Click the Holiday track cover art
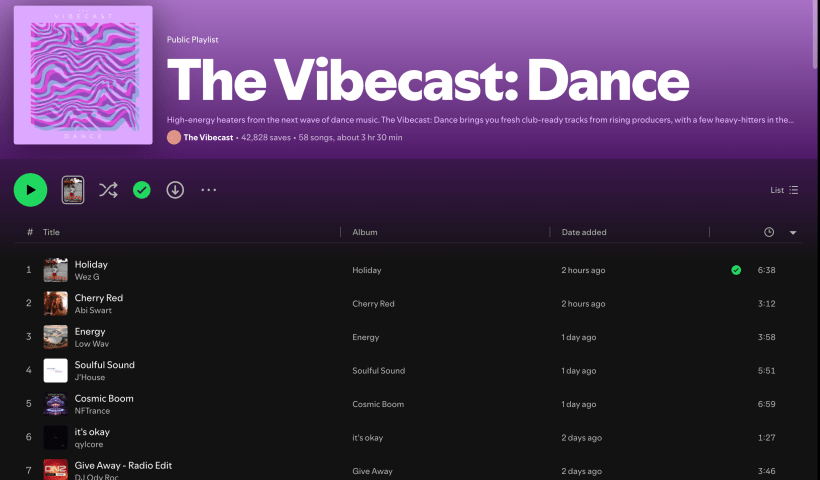Image resolution: width=820 pixels, height=480 pixels. click(56, 270)
